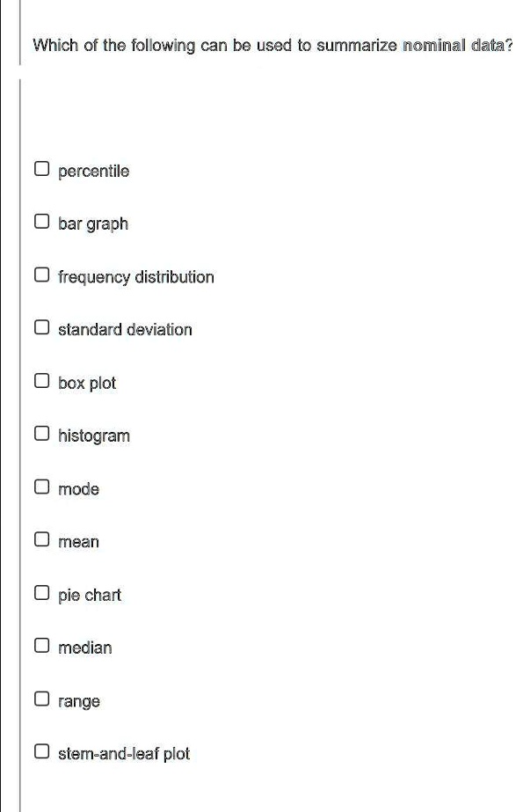Check the median checkbox
Image resolution: width=516 pixels, height=812 pixels.
click(x=41, y=645)
